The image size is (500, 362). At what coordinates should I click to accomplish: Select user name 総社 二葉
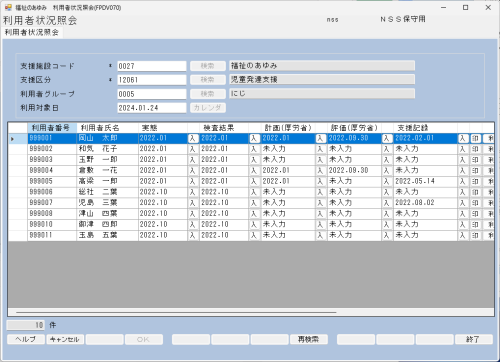[107, 192]
